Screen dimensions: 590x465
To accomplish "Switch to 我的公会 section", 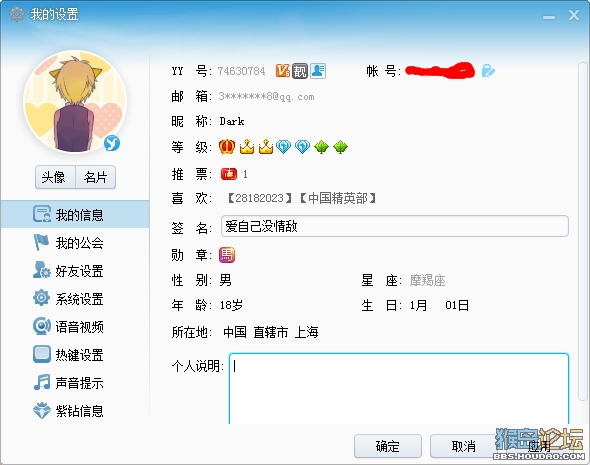I will pos(75,243).
